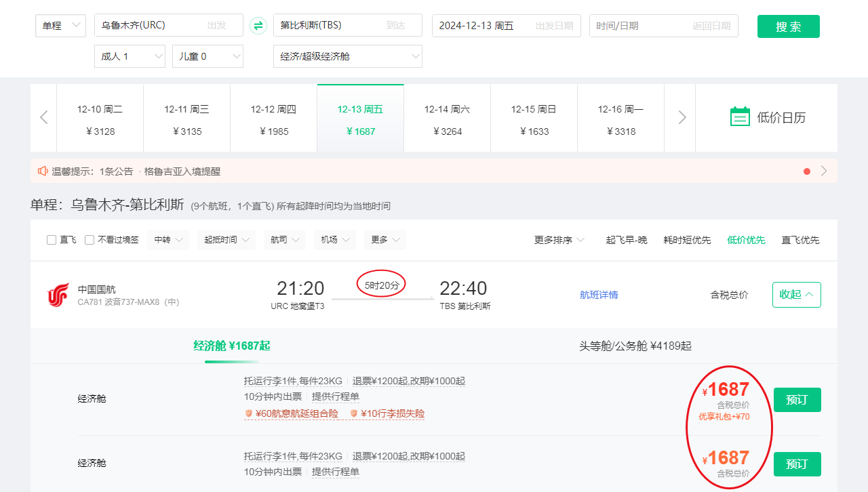The height and width of the screenshot is (492, 868).
Task: Open the 低价日历 calendar icon
Action: point(740,116)
